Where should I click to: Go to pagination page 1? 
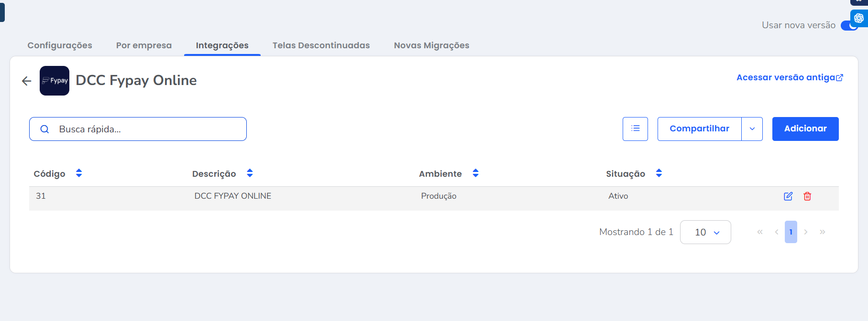coord(791,232)
